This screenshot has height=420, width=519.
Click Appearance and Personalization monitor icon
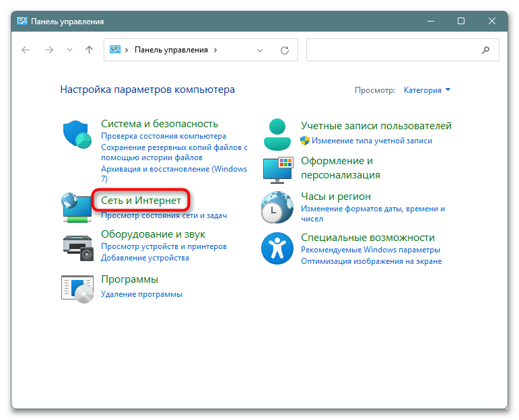coord(278,170)
